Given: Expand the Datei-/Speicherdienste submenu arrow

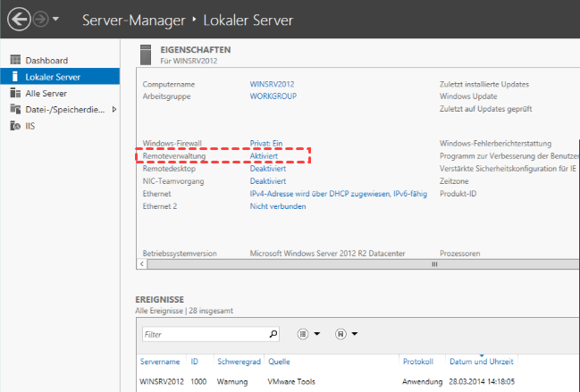Looking at the screenshot, I should click(x=113, y=109).
